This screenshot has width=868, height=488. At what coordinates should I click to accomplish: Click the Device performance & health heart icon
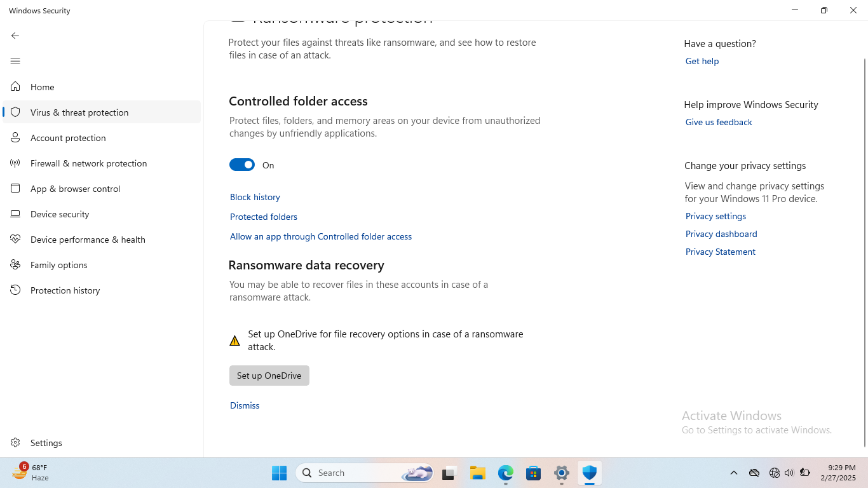[x=14, y=239]
